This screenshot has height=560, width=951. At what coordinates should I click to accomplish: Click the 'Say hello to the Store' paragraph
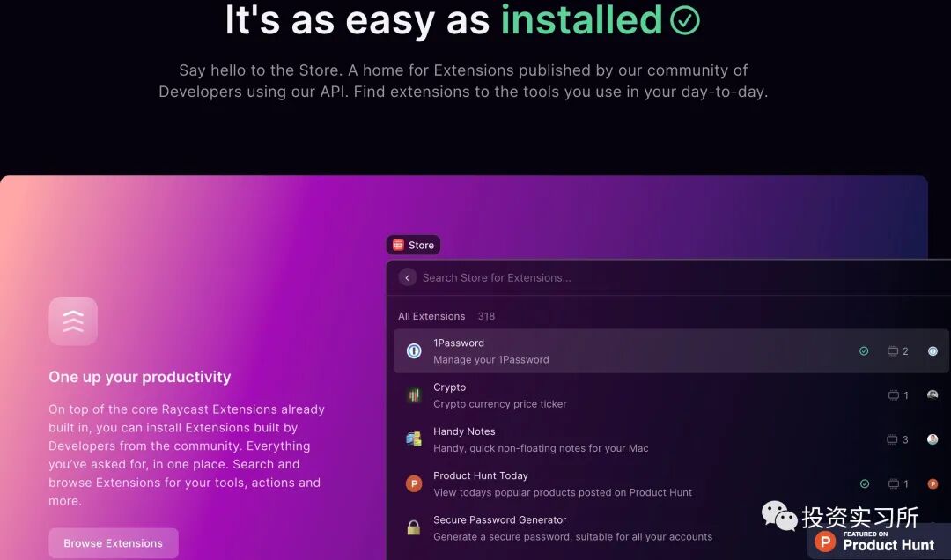(463, 81)
